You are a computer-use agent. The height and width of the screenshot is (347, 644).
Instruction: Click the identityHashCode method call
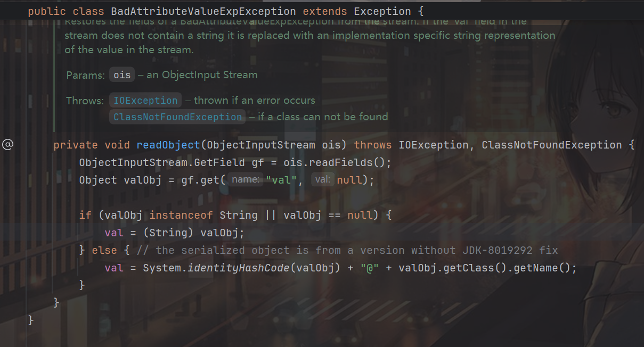pos(239,268)
